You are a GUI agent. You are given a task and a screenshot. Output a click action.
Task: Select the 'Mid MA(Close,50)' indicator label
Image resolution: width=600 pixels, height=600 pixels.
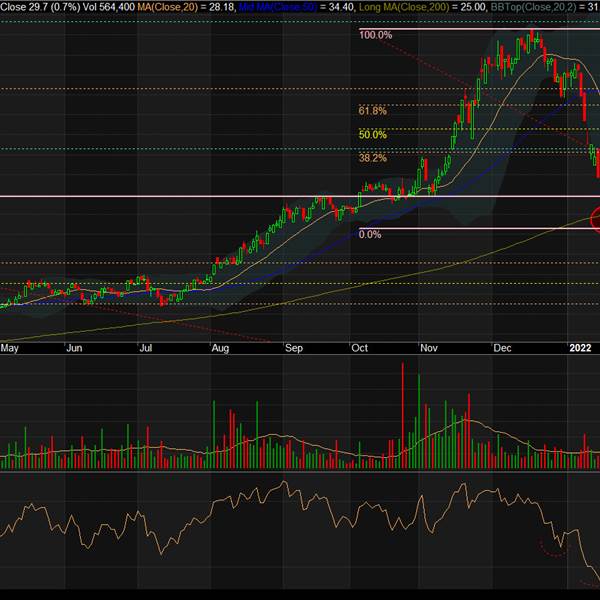click(278, 7)
